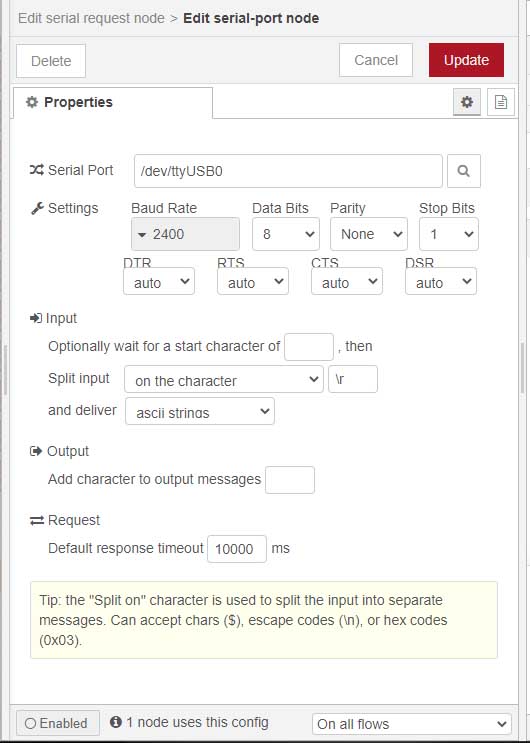This screenshot has height=743, width=530.
Task: Go back to Edit serial request node
Action: tap(91, 18)
